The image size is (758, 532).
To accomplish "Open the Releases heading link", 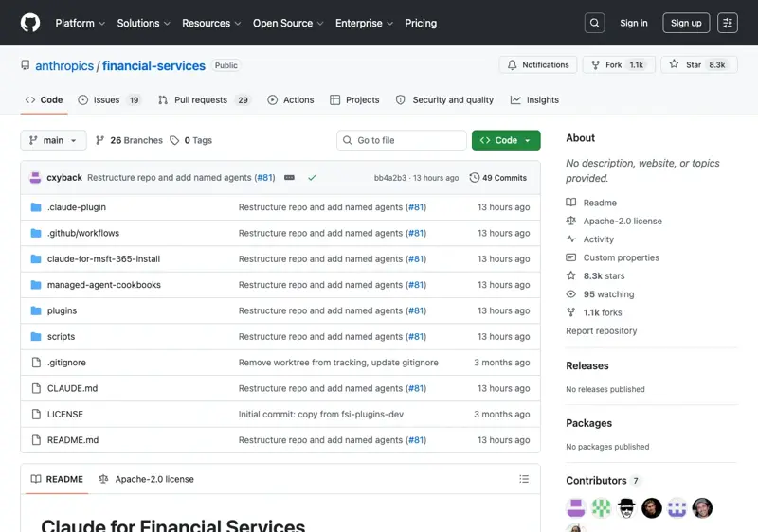I will [587, 366].
